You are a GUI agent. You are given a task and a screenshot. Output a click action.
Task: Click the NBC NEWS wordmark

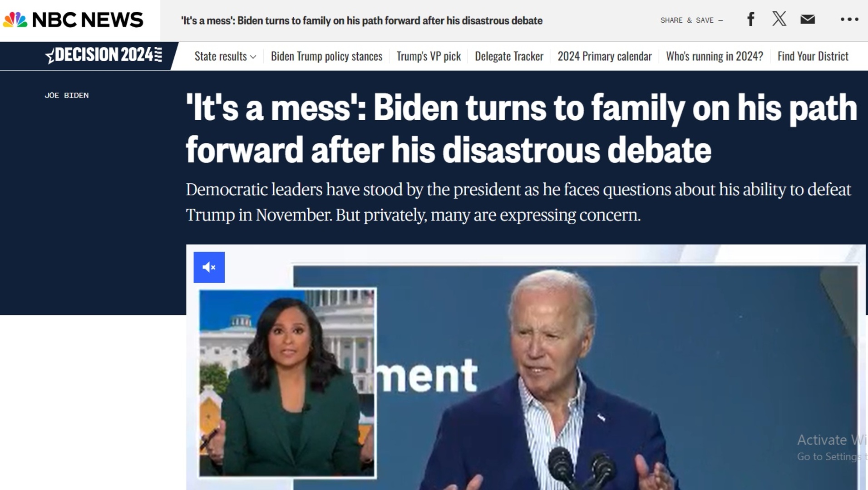pos(88,20)
